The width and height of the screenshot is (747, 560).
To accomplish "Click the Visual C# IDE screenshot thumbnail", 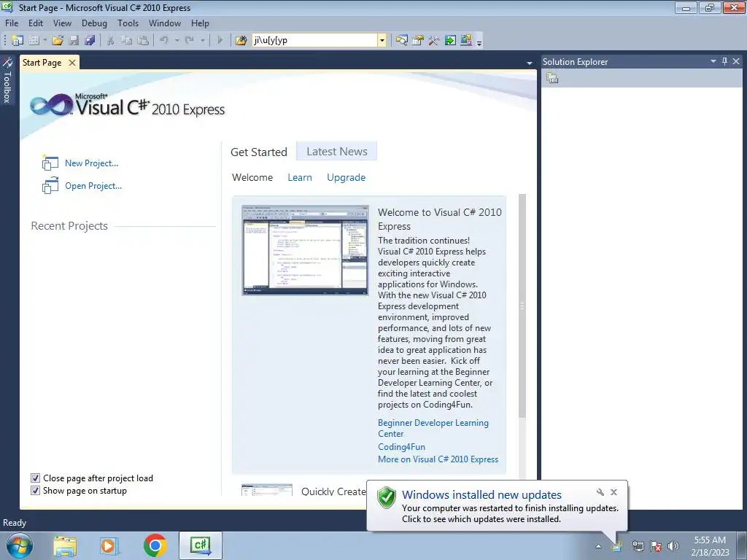I will tap(305, 251).
